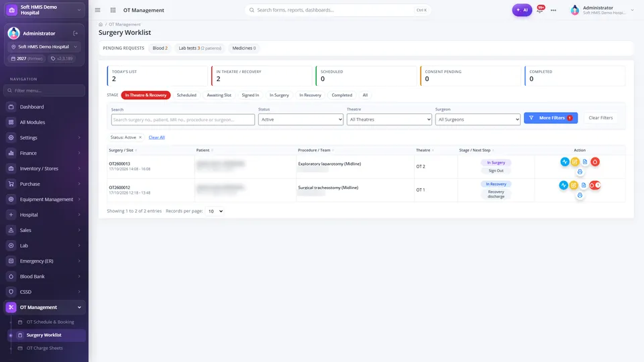Click More Filters button
This screenshot has width=644, height=362.
pyautogui.click(x=551, y=118)
